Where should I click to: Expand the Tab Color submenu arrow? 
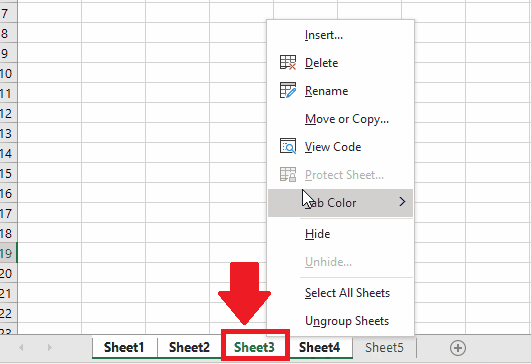tap(402, 202)
